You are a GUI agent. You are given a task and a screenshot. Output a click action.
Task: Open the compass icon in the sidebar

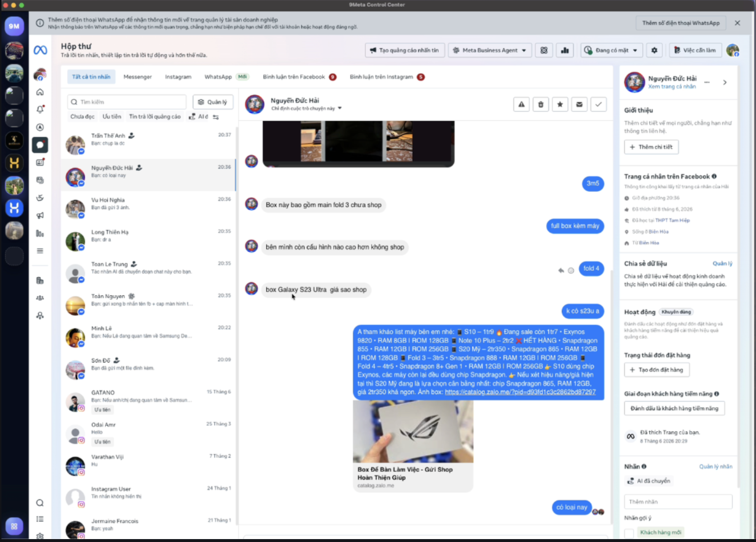[40, 127]
